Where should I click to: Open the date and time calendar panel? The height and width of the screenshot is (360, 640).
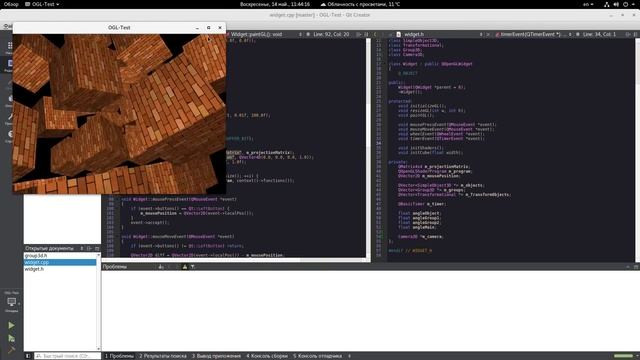(x=275, y=4)
